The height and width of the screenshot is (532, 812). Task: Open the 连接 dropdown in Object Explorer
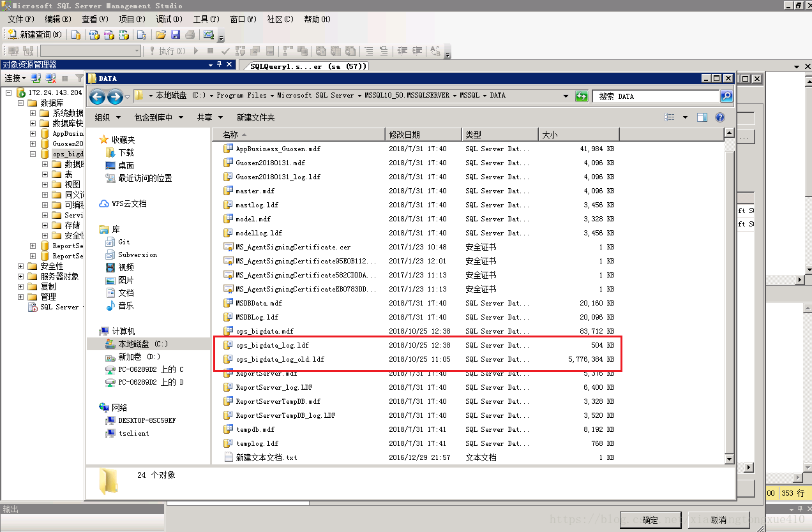(x=15, y=78)
